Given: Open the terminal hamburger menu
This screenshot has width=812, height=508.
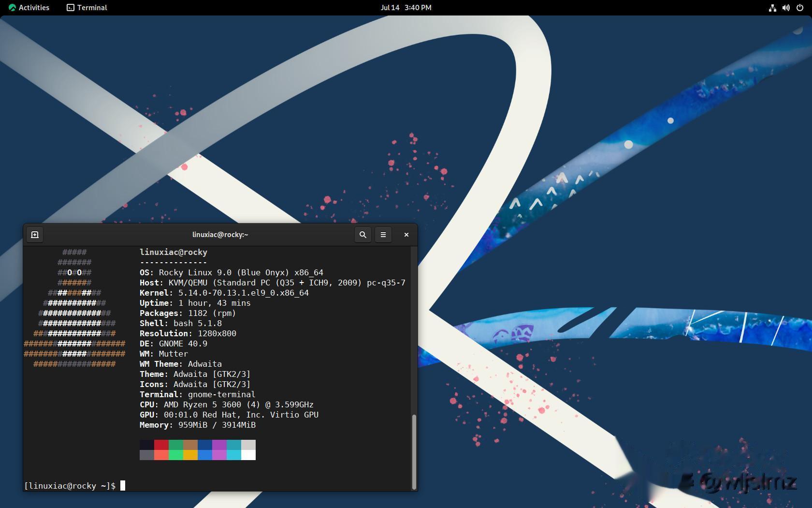Looking at the screenshot, I should coord(383,235).
